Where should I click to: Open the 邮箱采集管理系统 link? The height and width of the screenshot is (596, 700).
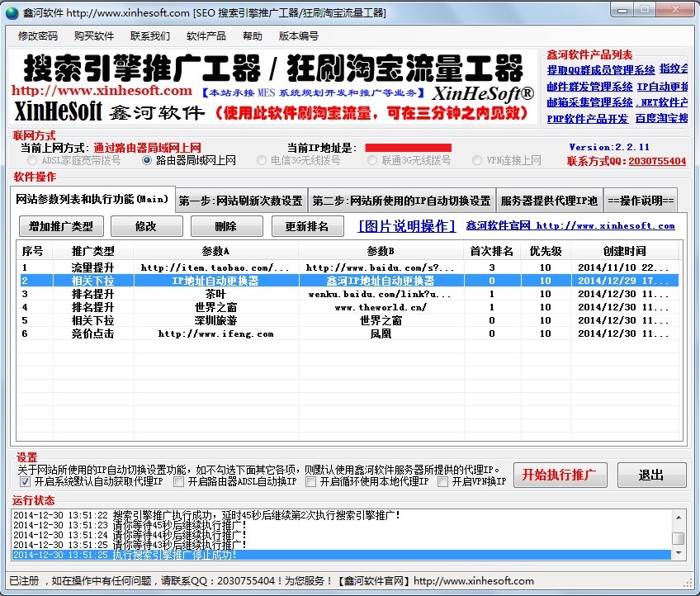[589, 102]
